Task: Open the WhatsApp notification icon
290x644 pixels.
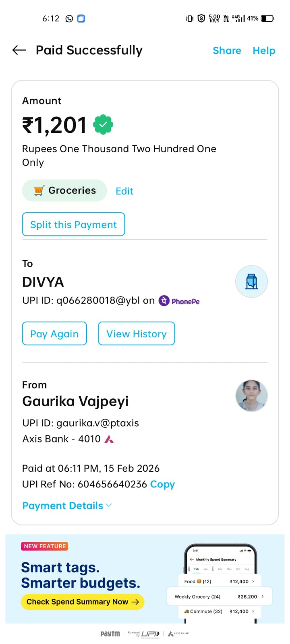Action: pyautogui.click(x=69, y=19)
